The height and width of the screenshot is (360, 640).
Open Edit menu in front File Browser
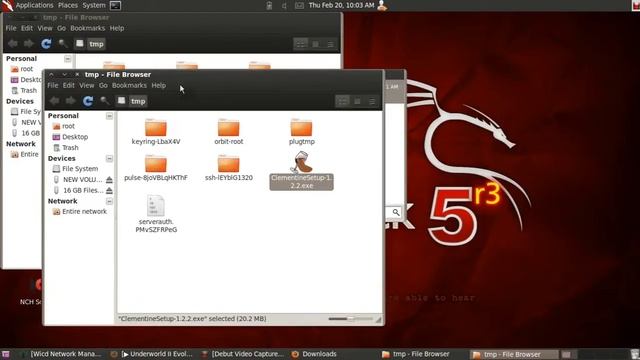tap(69, 85)
